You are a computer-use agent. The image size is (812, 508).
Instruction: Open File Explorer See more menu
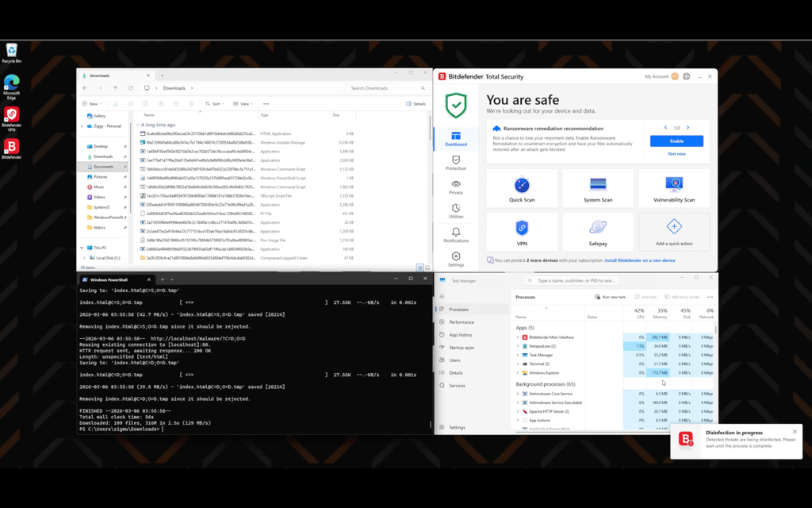[266, 104]
